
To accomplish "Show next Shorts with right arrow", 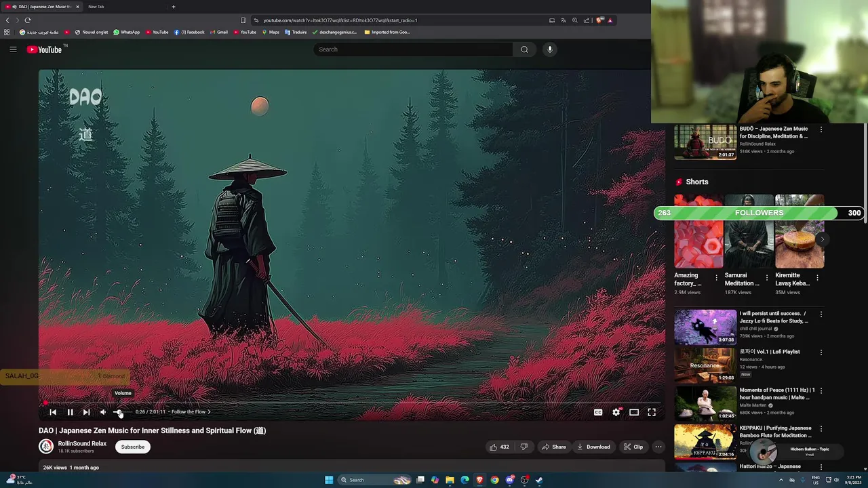I will point(822,239).
